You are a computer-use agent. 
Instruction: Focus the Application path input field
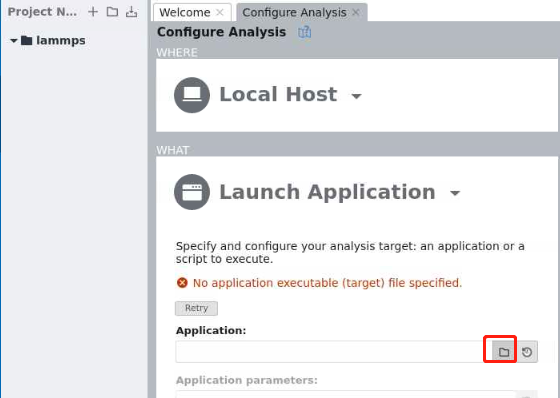[x=334, y=352]
